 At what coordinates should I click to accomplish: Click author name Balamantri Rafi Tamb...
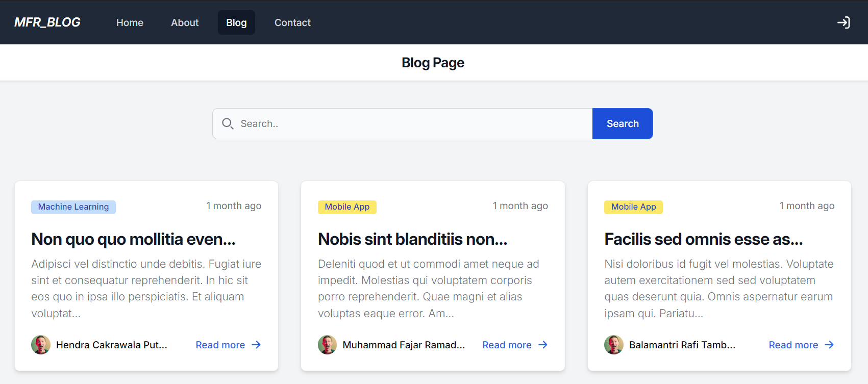pyautogui.click(x=682, y=345)
